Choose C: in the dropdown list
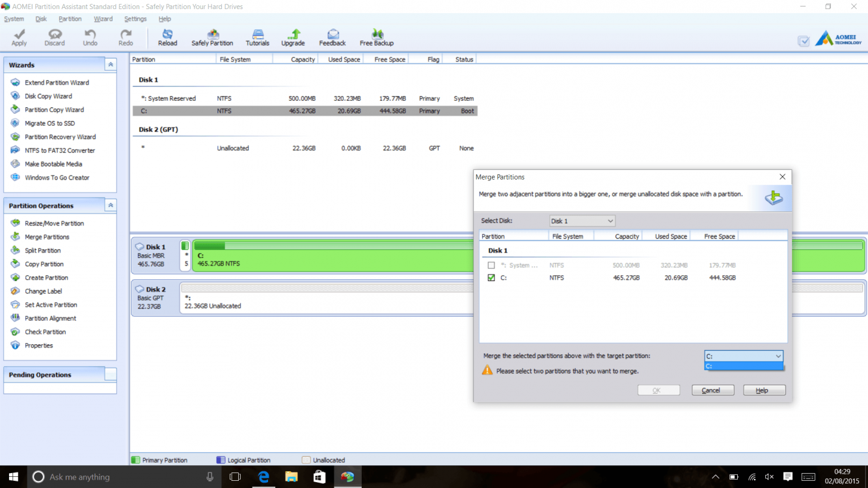Image resolution: width=868 pixels, height=488 pixels. pos(744,366)
